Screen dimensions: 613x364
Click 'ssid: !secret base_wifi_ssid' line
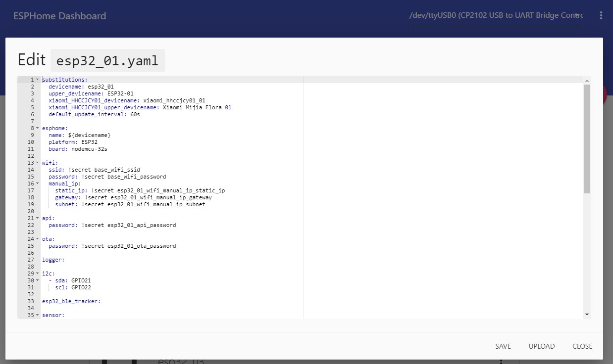click(x=94, y=170)
